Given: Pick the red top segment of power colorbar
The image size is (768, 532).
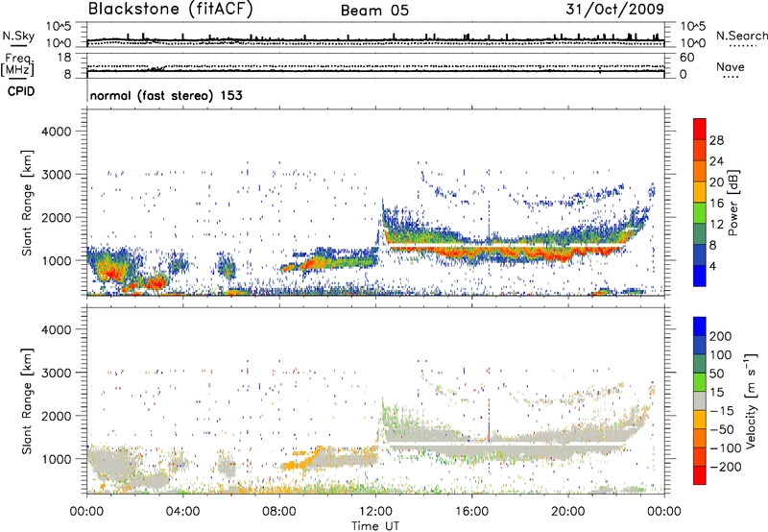Looking at the screenshot, I should (x=700, y=129).
